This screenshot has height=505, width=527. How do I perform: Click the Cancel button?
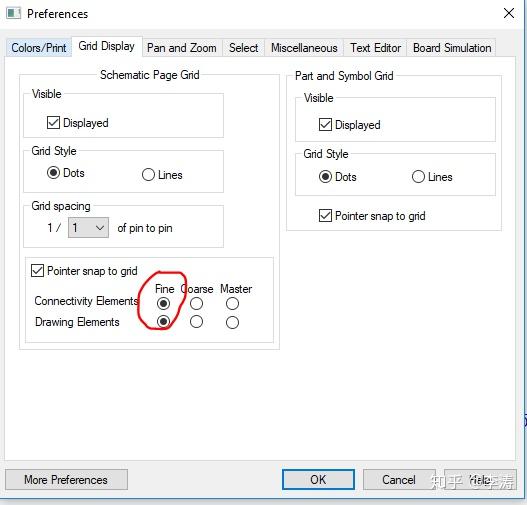(x=399, y=479)
